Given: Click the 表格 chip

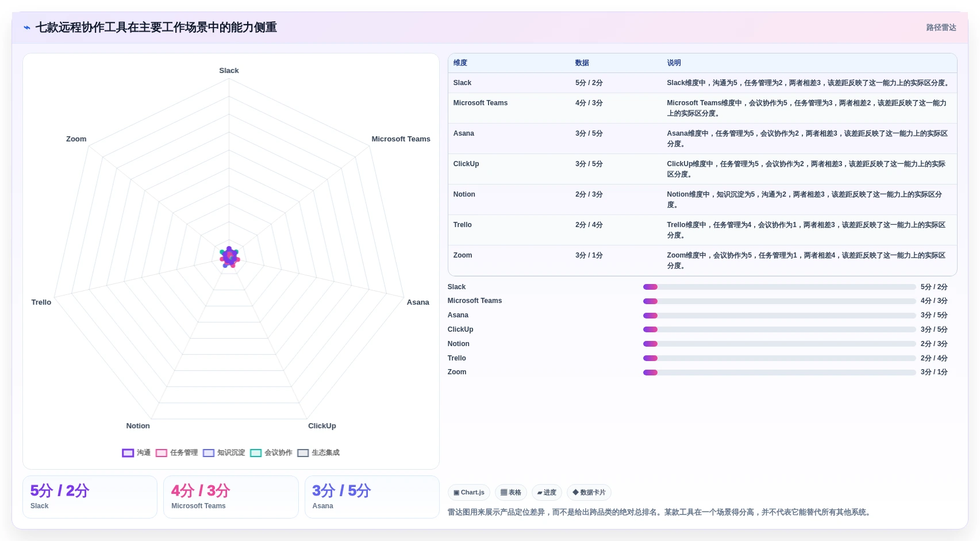Looking at the screenshot, I should click(511, 493).
